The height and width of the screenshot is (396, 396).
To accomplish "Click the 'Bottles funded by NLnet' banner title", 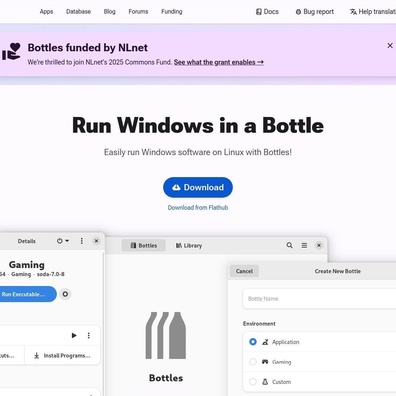I will tap(88, 48).
